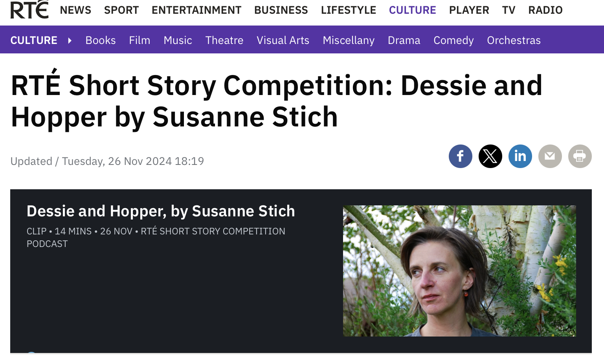This screenshot has height=364, width=604.
Task: Open the Comedy subsection
Action: tap(453, 40)
